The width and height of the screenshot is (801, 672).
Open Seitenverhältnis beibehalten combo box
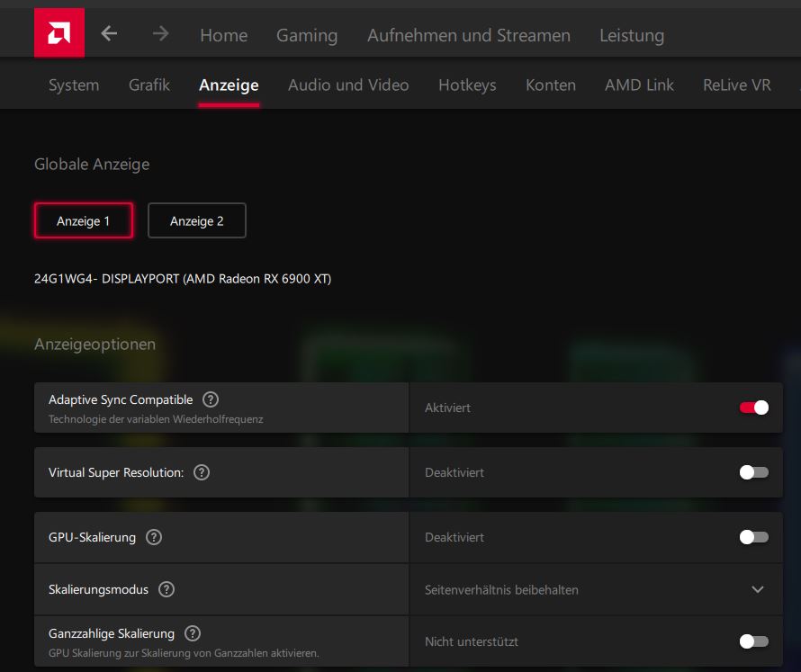click(x=596, y=589)
